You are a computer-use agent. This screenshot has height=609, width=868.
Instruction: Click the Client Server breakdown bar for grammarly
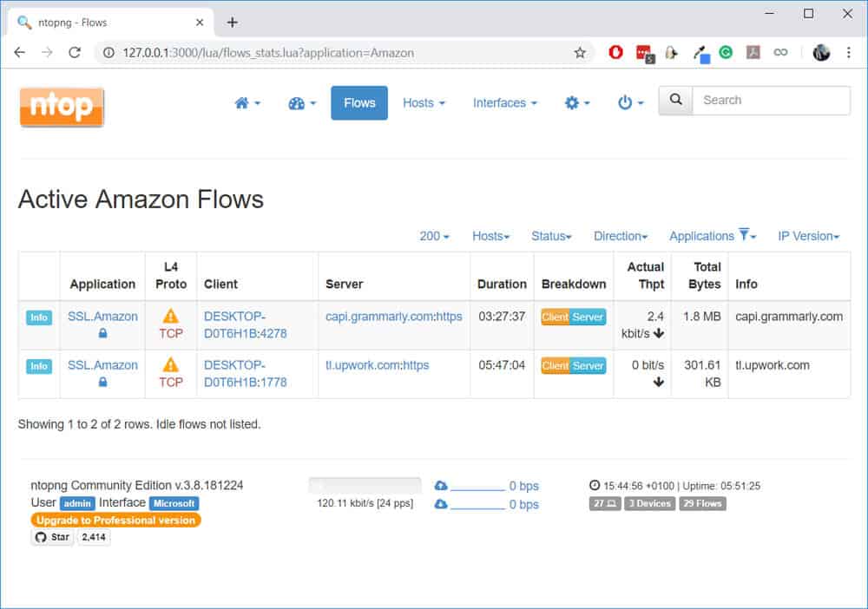tap(573, 317)
